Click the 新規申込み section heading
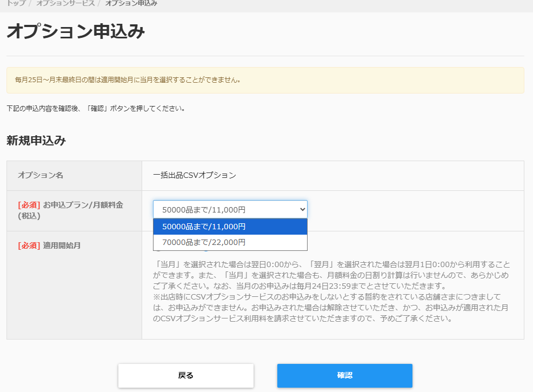 [36, 141]
